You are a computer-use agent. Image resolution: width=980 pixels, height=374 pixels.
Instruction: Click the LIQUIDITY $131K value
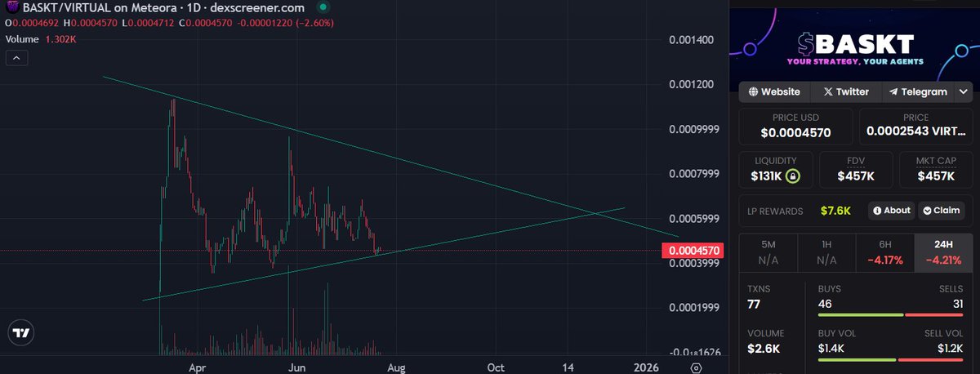click(x=766, y=176)
